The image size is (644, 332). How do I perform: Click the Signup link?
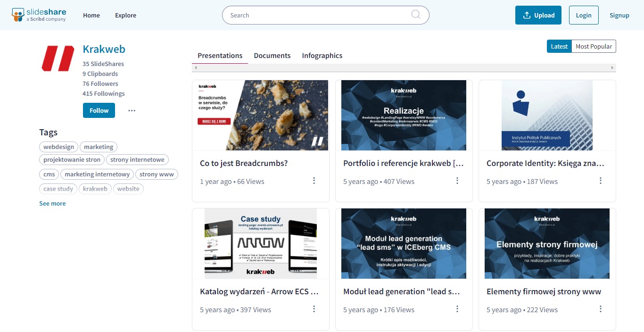tap(619, 15)
